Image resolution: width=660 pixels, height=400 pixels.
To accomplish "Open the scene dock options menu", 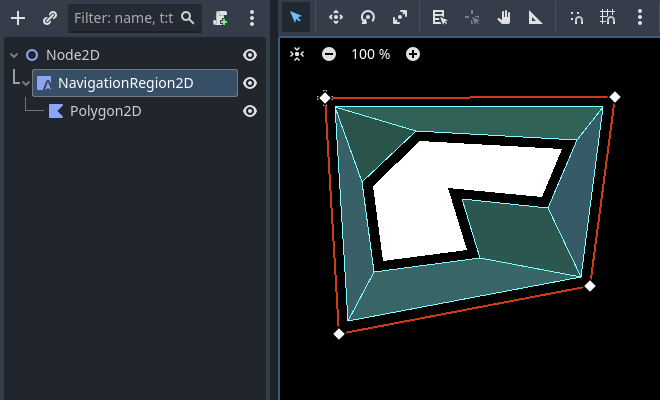I will coord(252,18).
